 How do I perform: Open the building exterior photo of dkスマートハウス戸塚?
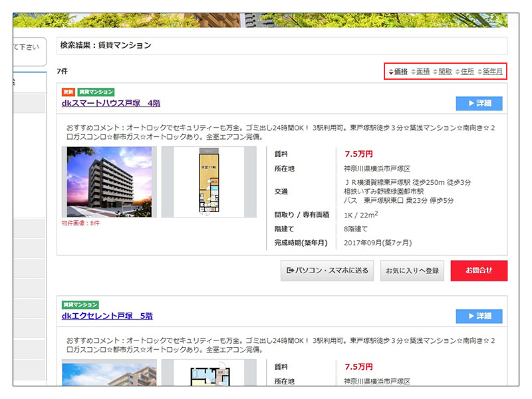[x=109, y=182]
